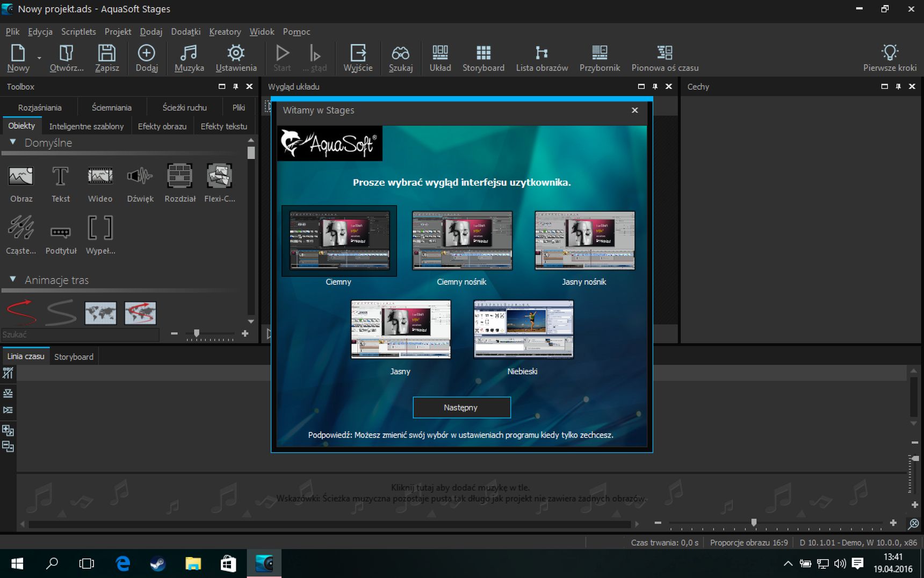Pin the Toolbox panel
The width and height of the screenshot is (924, 578).
click(x=235, y=87)
